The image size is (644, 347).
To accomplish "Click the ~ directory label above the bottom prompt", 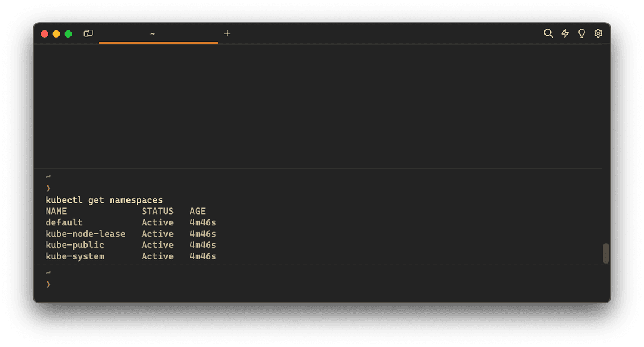I will 48,272.
